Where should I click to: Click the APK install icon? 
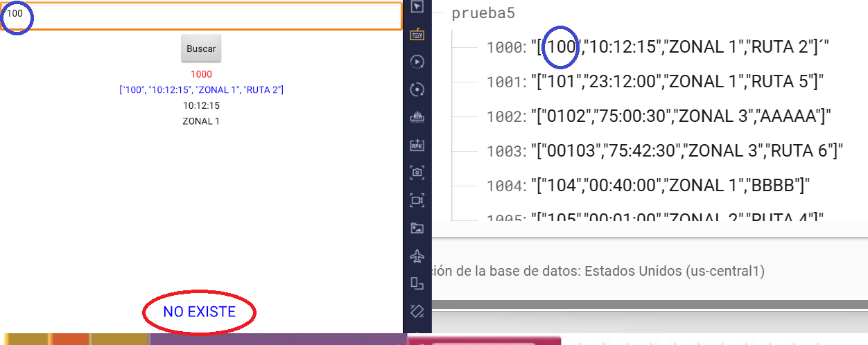click(x=417, y=145)
